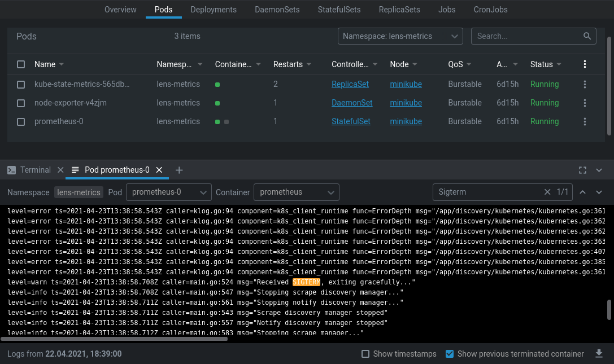Viewport: 614px width, 364px height.
Task: Download the pod logs
Action: pos(599,353)
